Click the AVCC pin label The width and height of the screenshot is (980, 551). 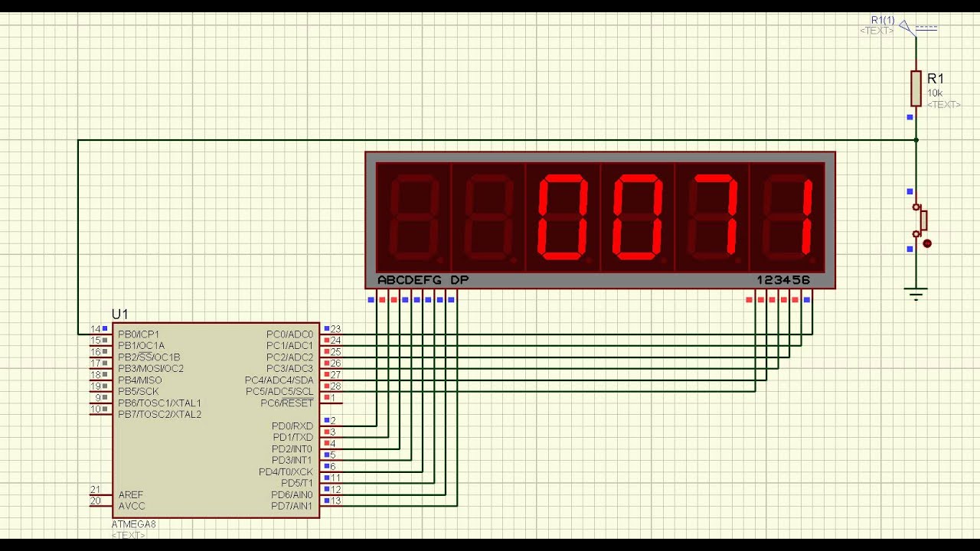tap(132, 507)
